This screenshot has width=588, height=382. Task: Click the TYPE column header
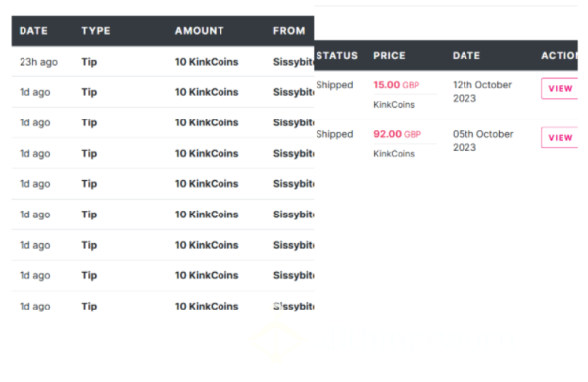pyautogui.click(x=96, y=31)
